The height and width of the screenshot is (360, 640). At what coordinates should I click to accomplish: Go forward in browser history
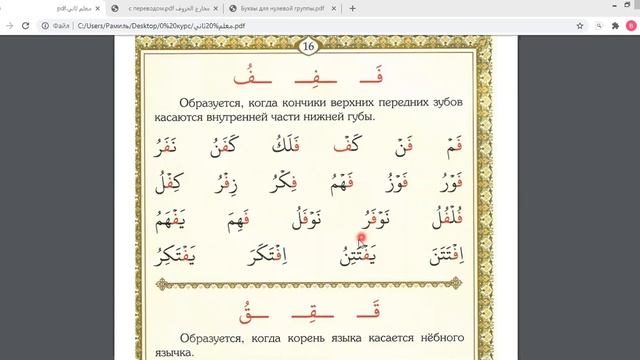point(9,26)
